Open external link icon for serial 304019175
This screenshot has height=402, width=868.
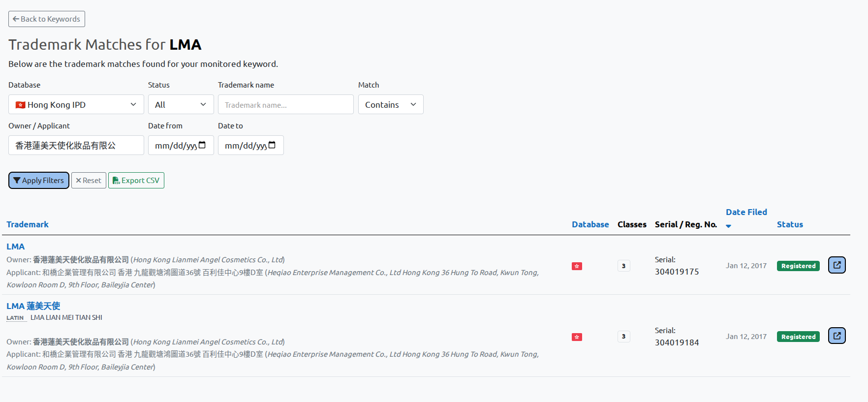pos(837,265)
